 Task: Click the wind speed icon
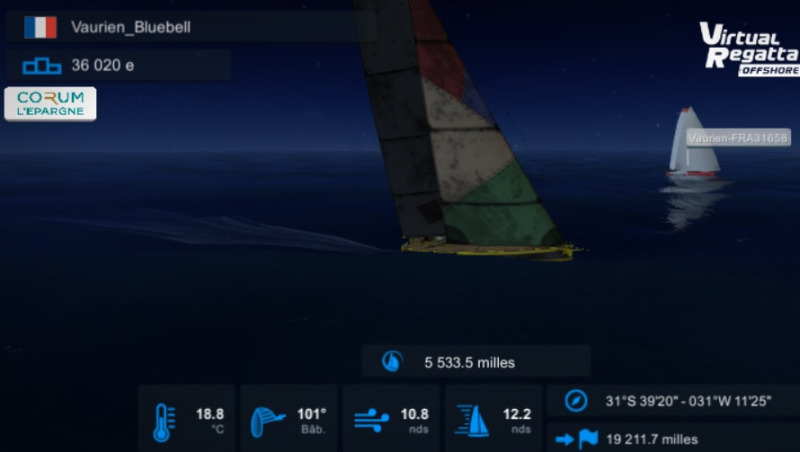371,420
